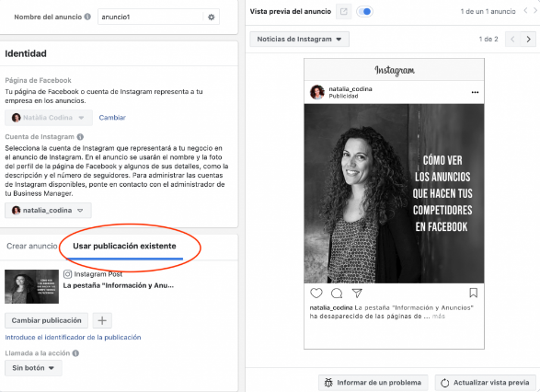Image resolution: width=540 pixels, height=392 pixels.
Task: Click the three-dots menu in Instagram preview
Action: coord(475,92)
